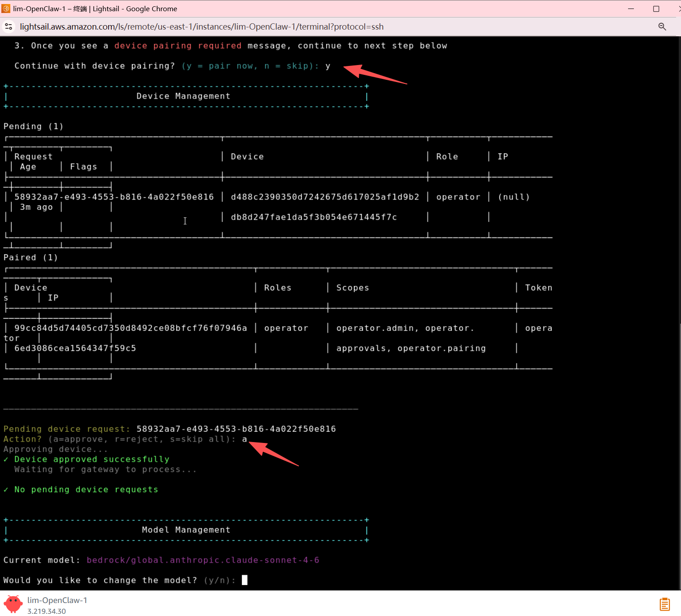Click the 'Waiting for gateway to process...' line

(x=105, y=469)
